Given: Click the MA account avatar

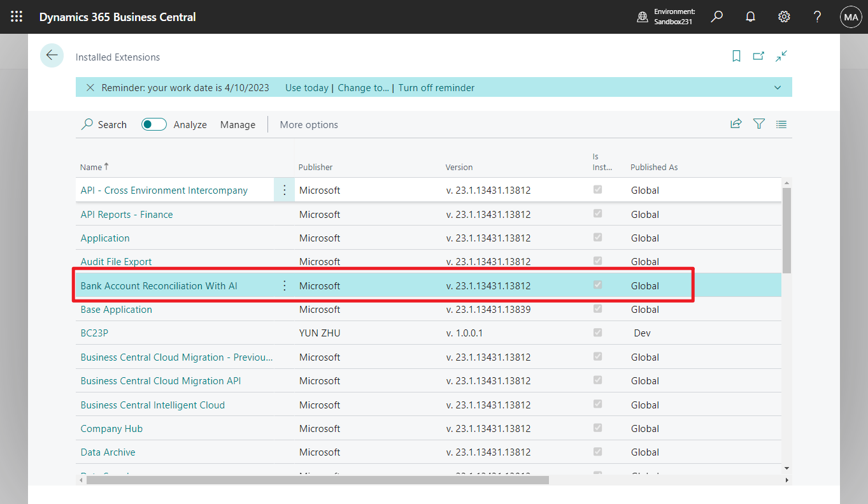Looking at the screenshot, I should click(x=851, y=17).
